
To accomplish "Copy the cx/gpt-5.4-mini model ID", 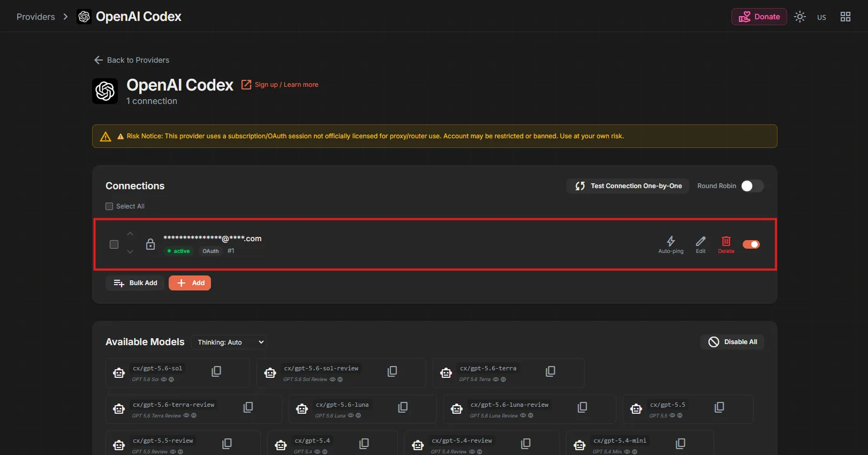I will (x=681, y=444).
